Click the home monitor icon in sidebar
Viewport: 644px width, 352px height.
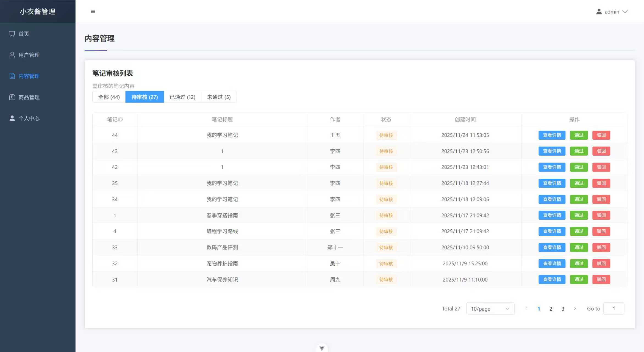pos(12,34)
